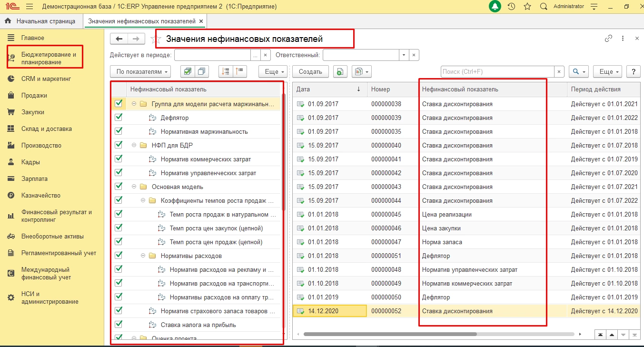This screenshot has height=347, width=644.
Task: Click the create-by-copying document icon
Action: (340, 71)
